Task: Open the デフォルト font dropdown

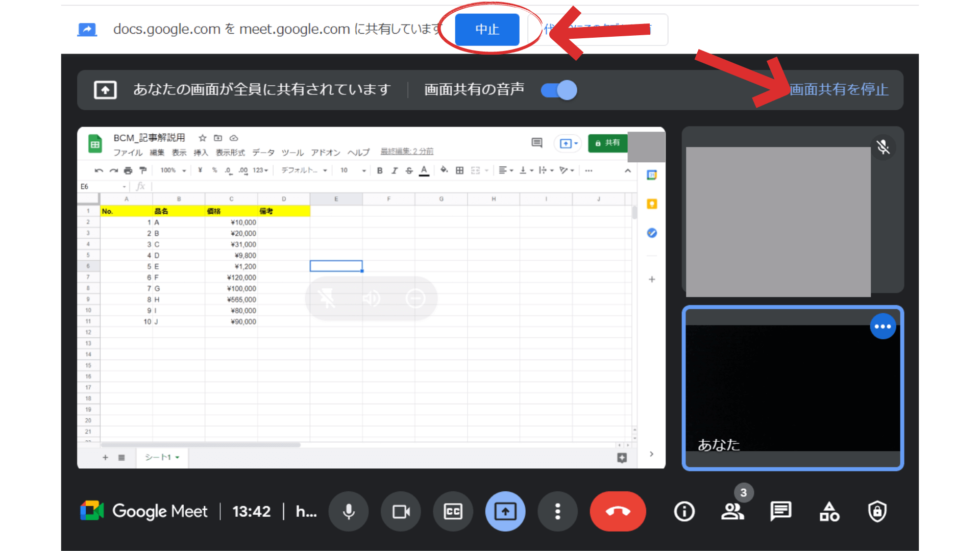Action: 302,170
